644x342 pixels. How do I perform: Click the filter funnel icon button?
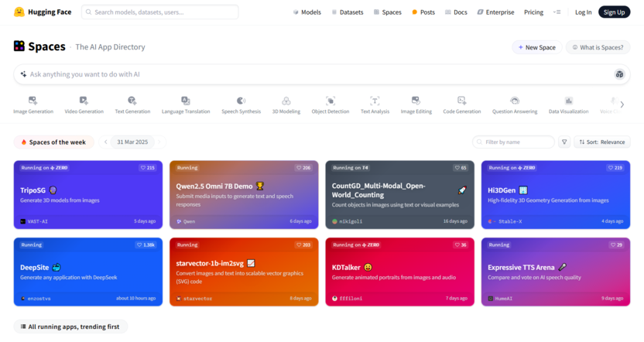tap(564, 142)
